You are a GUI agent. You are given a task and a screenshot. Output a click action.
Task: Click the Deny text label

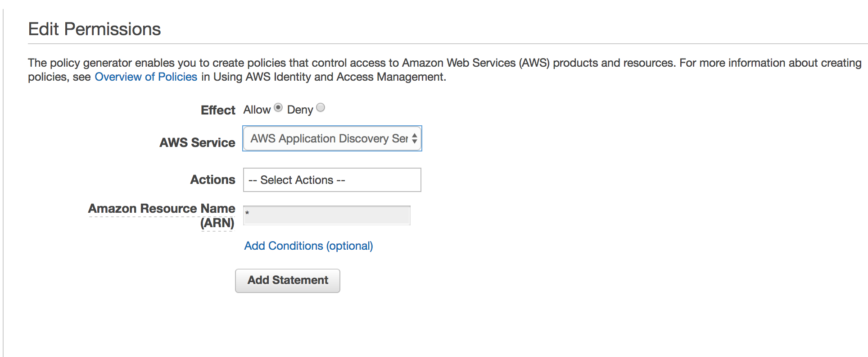[x=300, y=110]
